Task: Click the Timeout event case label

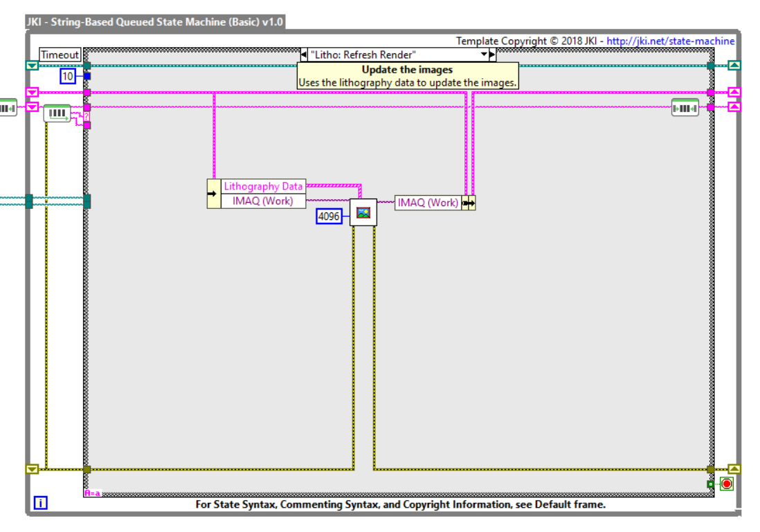Action: 60,54
